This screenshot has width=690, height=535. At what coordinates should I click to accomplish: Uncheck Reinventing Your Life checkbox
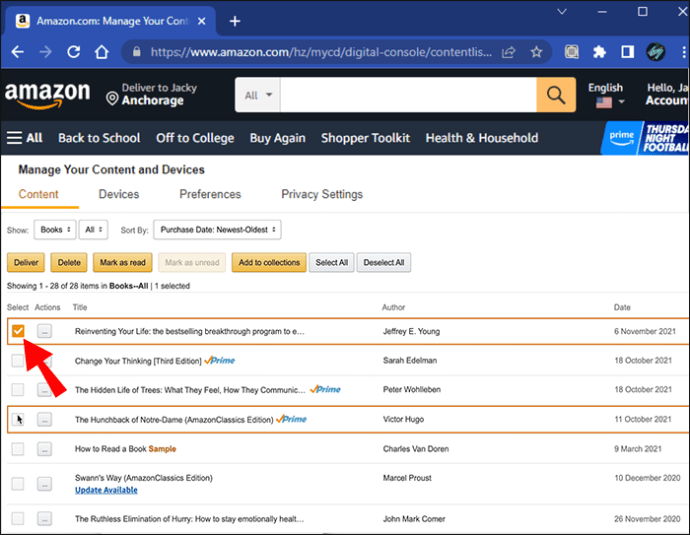[x=18, y=331]
